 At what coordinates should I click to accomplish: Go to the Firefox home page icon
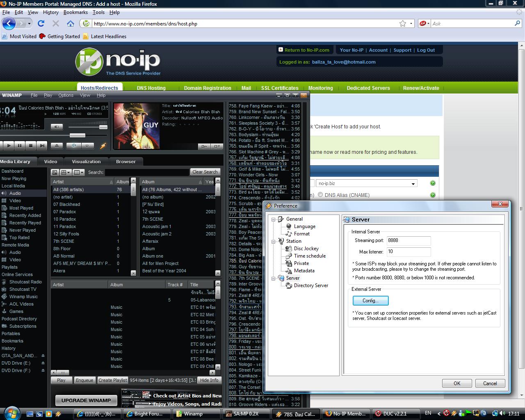[x=71, y=23]
